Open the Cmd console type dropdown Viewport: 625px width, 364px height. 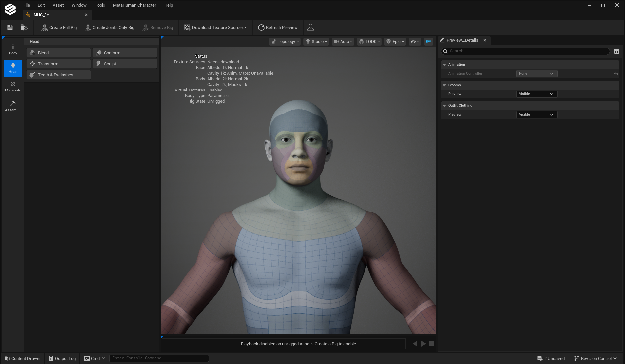(x=95, y=359)
